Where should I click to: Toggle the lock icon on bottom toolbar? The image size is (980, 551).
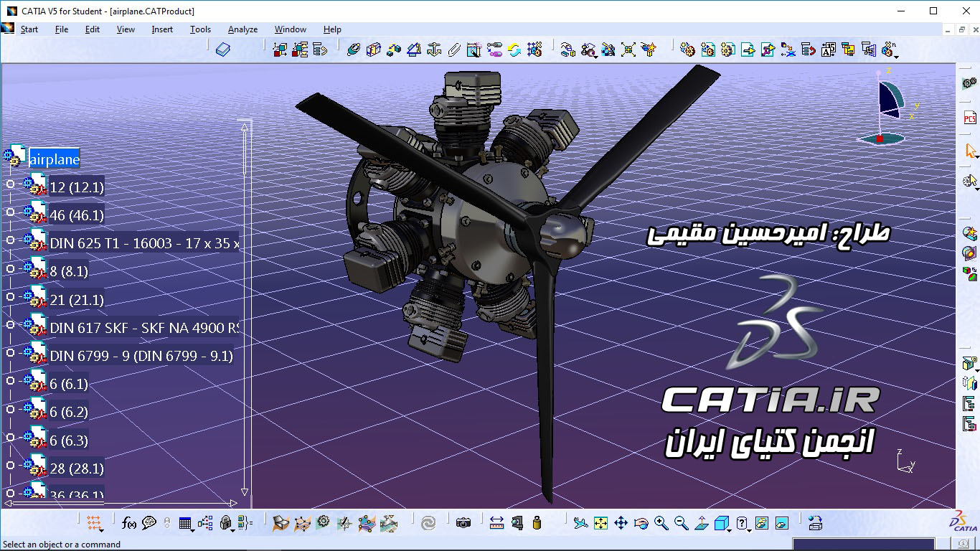click(226, 523)
